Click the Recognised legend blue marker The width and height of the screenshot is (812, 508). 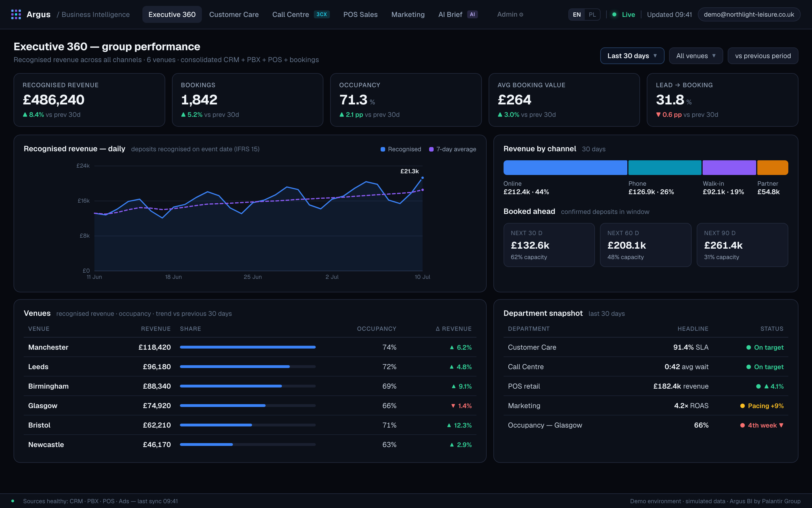383,149
